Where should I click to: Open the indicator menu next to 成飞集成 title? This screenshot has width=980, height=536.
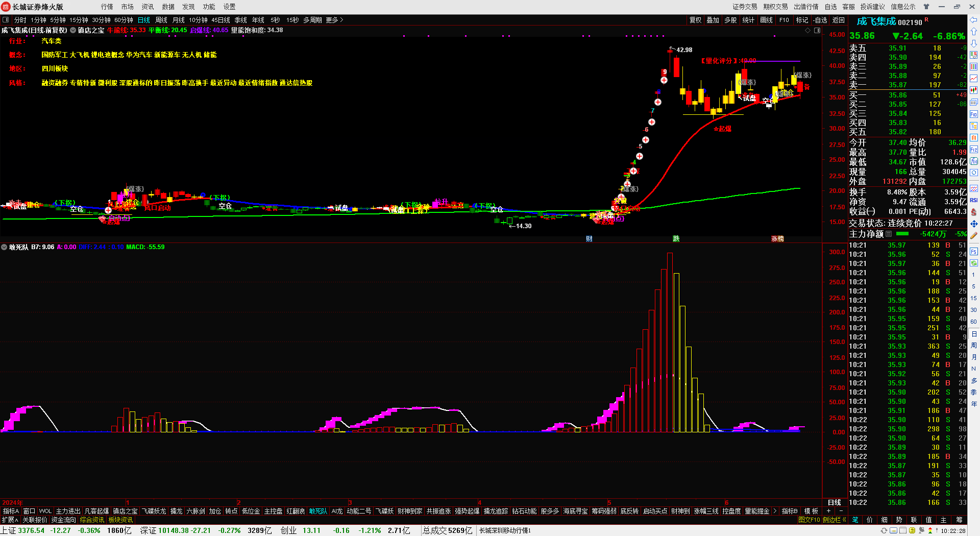click(x=73, y=31)
